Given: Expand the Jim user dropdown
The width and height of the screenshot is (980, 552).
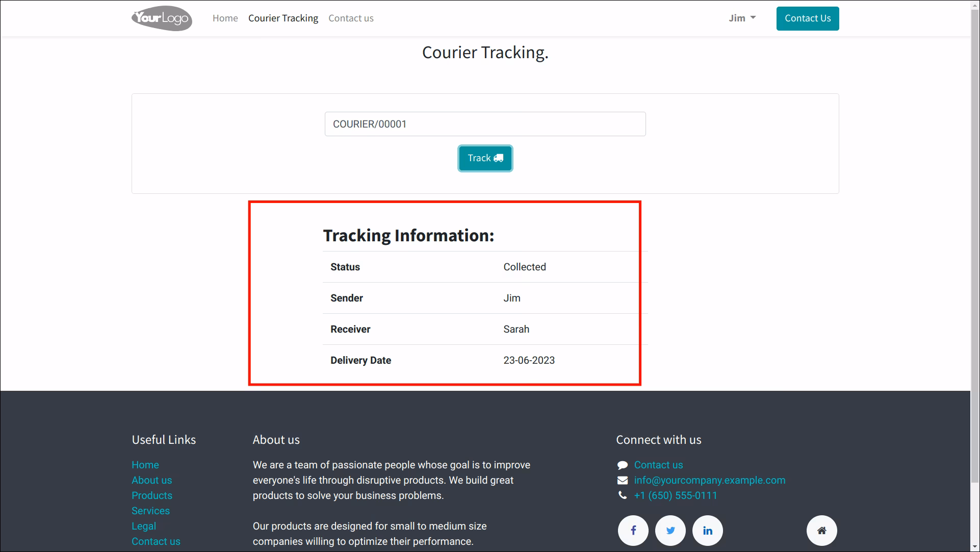Looking at the screenshot, I should (742, 18).
